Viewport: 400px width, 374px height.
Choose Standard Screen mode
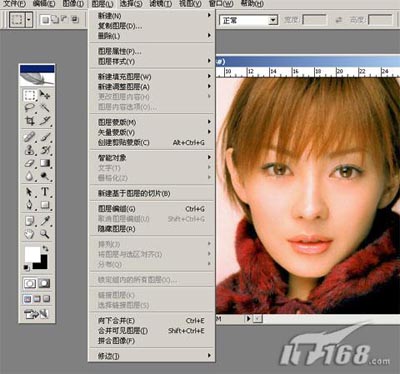(x=27, y=299)
